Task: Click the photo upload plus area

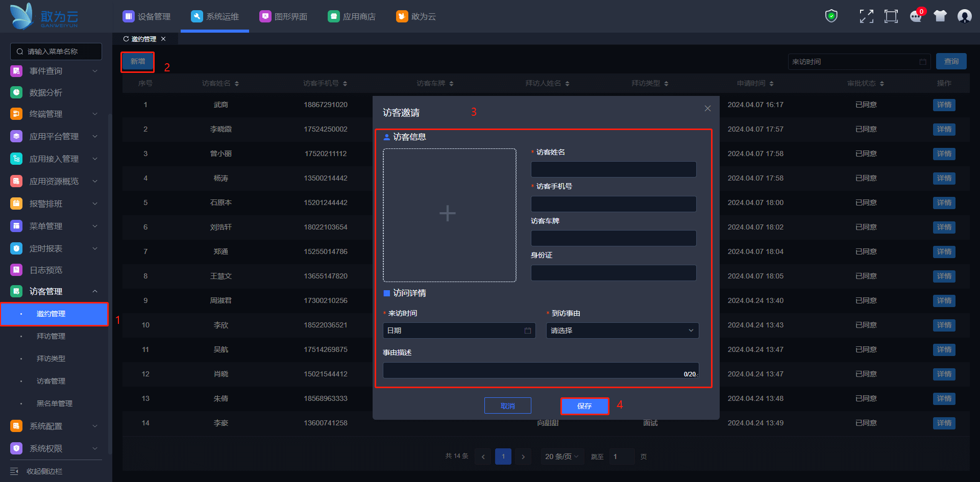Action: [x=448, y=214]
